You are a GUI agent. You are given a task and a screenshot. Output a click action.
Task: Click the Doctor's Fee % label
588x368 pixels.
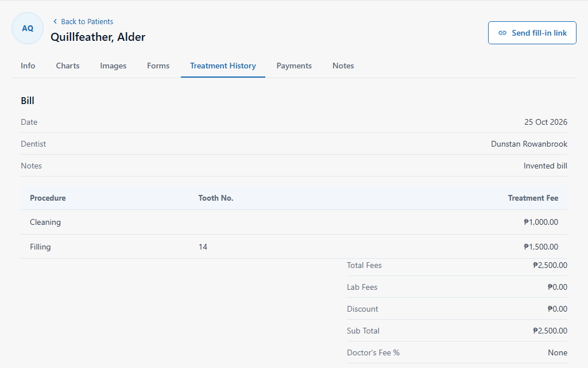click(x=373, y=352)
